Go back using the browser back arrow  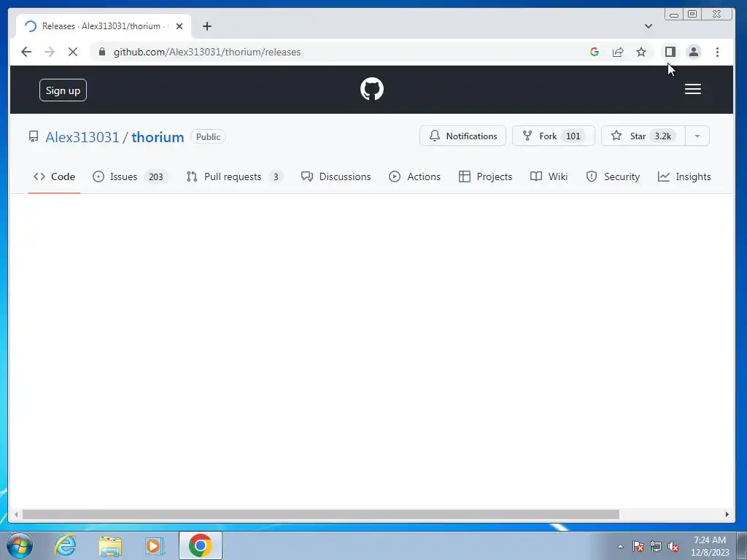pyautogui.click(x=26, y=52)
